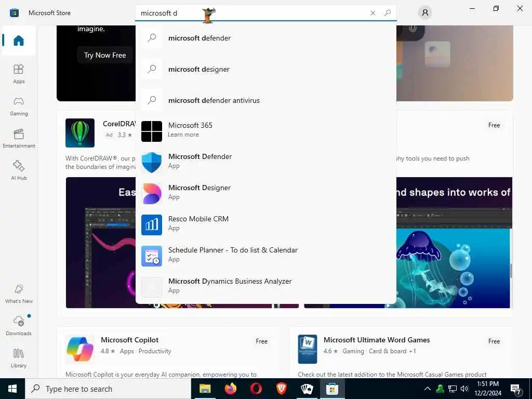Open Microsoft Defender app result
Image resolution: width=532 pixels, height=399 pixels.
(x=265, y=163)
